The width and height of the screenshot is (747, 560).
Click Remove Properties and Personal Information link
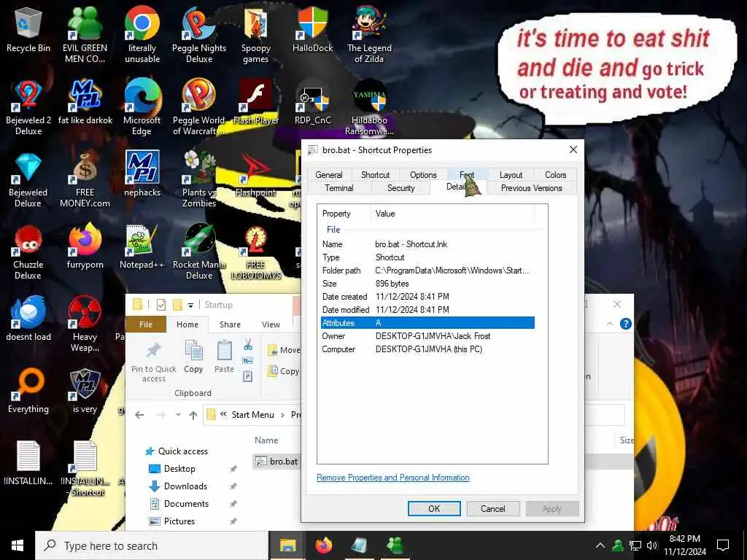pyautogui.click(x=393, y=478)
